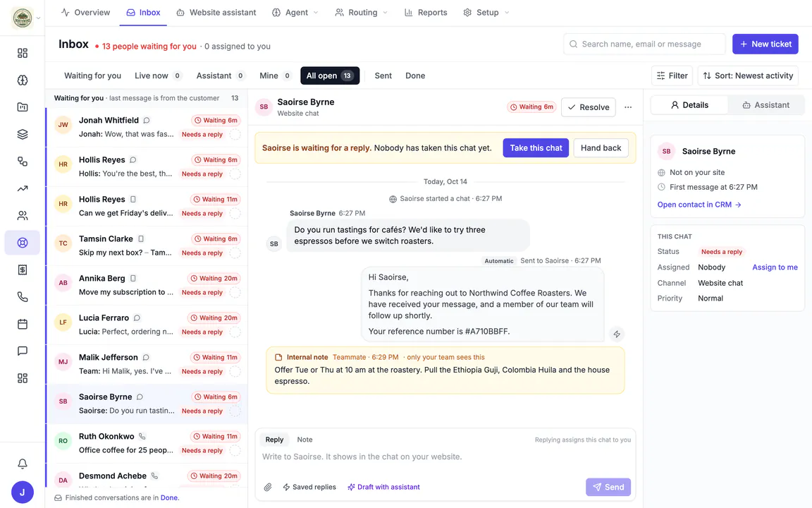Click the paperclip attach icon in the reply box
This screenshot has height=508, width=812.
(268, 487)
